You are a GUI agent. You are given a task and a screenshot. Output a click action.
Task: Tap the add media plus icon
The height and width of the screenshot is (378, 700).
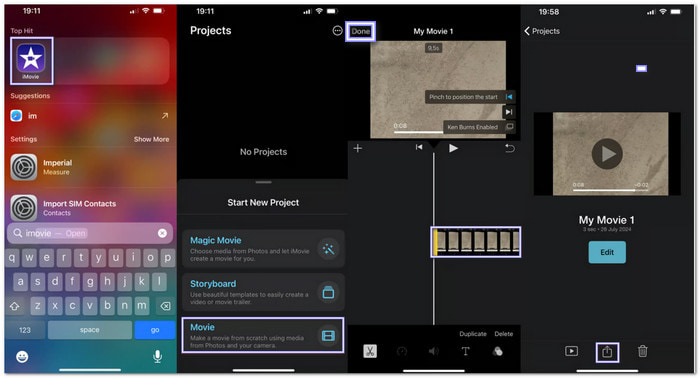coord(358,148)
